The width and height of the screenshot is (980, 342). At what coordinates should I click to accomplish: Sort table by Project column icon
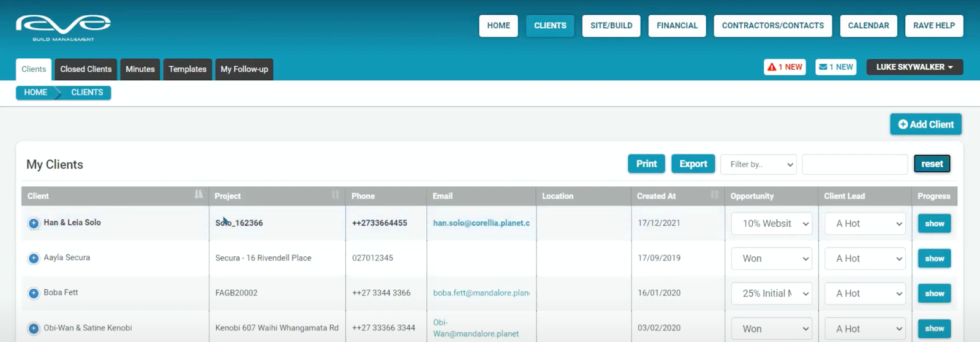[335, 195]
